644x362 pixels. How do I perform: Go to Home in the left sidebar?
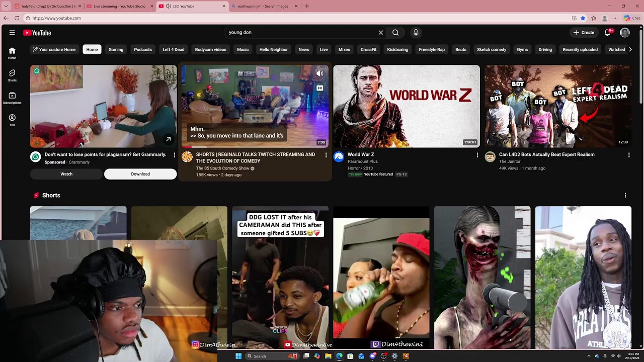pyautogui.click(x=12, y=53)
